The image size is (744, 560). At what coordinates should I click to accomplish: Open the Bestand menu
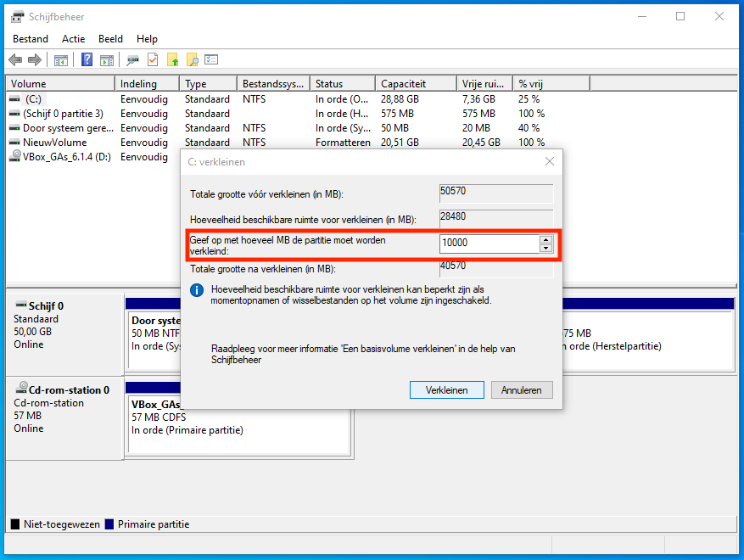[x=31, y=39]
